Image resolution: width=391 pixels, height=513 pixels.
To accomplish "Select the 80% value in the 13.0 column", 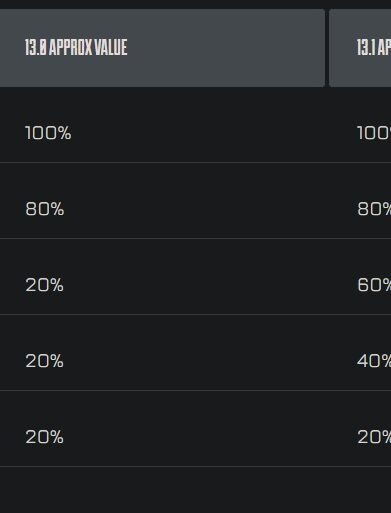I will (45, 209).
